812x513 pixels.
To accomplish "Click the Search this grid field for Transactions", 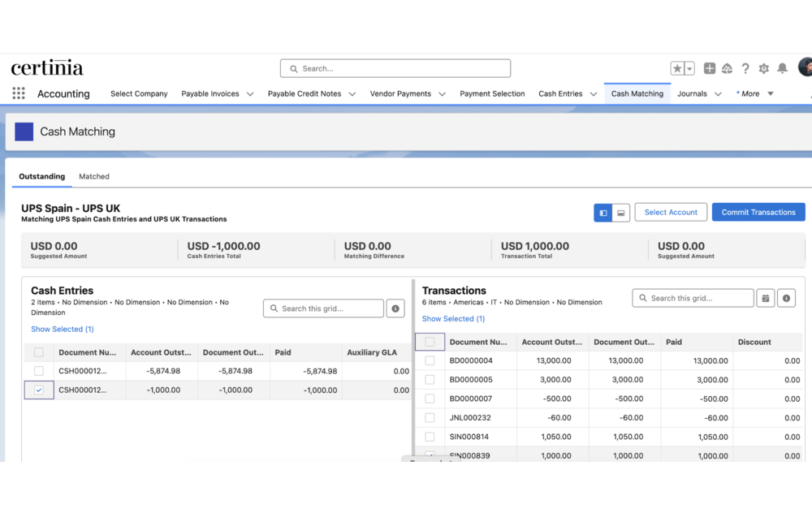I will coord(693,298).
